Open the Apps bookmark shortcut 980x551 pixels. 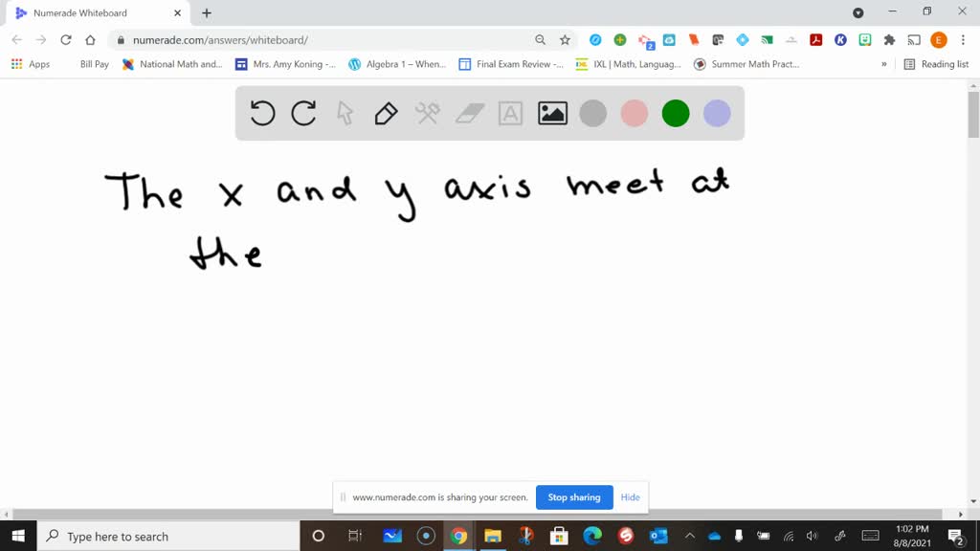(x=30, y=64)
